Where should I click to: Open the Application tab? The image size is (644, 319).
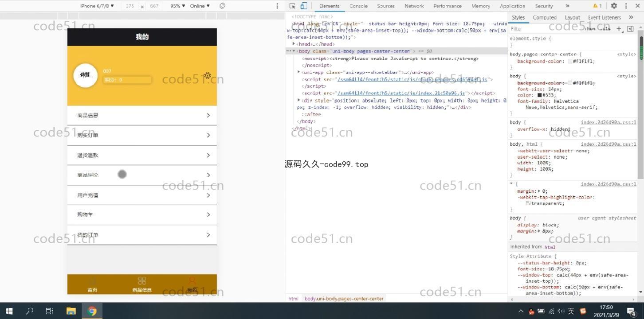click(512, 6)
